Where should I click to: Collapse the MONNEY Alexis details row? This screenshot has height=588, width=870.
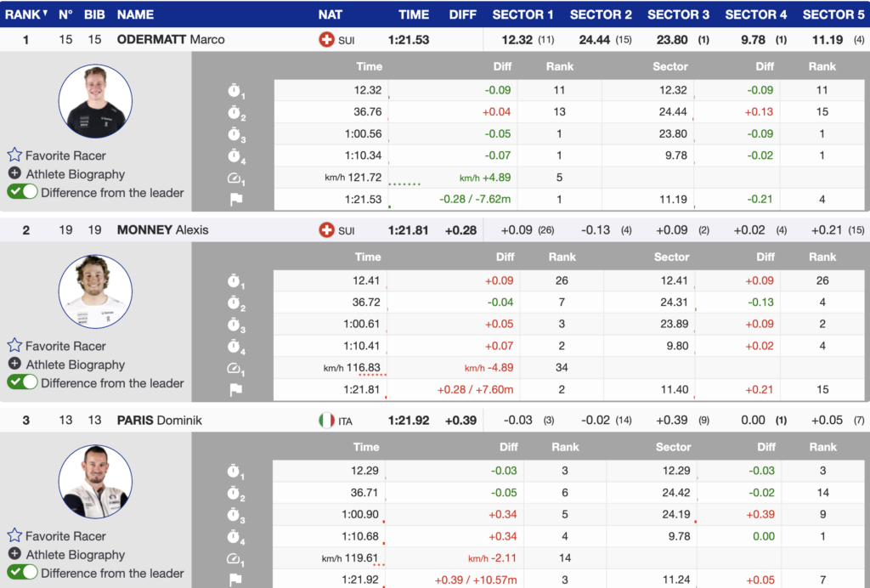[161, 230]
